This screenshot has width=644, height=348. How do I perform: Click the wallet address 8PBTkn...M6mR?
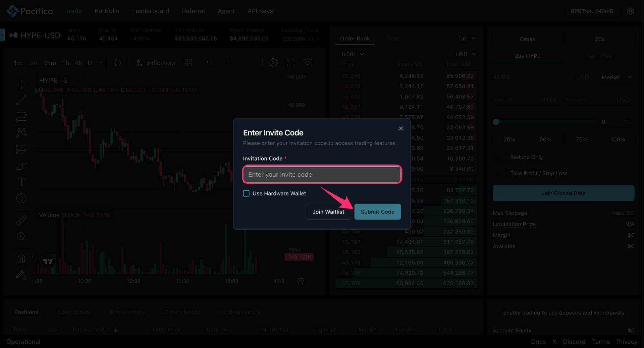click(x=592, y=11)
